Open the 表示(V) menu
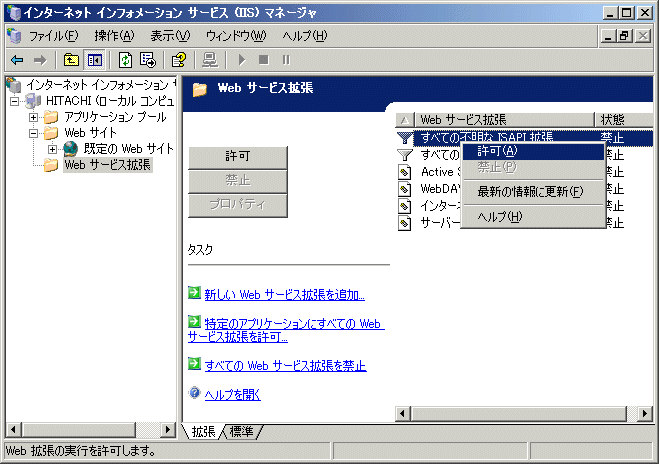The height and width of the screenshot is (464, 659). (170, 36)
